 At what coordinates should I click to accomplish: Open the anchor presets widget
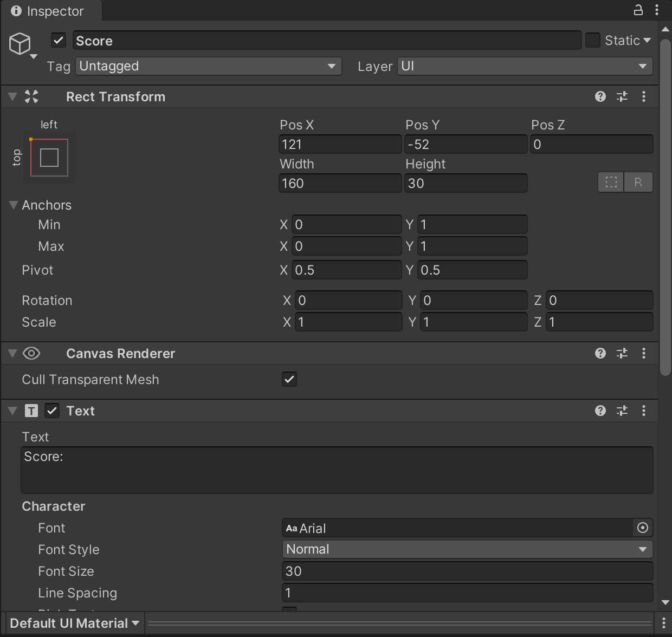[x=49, y=158]
